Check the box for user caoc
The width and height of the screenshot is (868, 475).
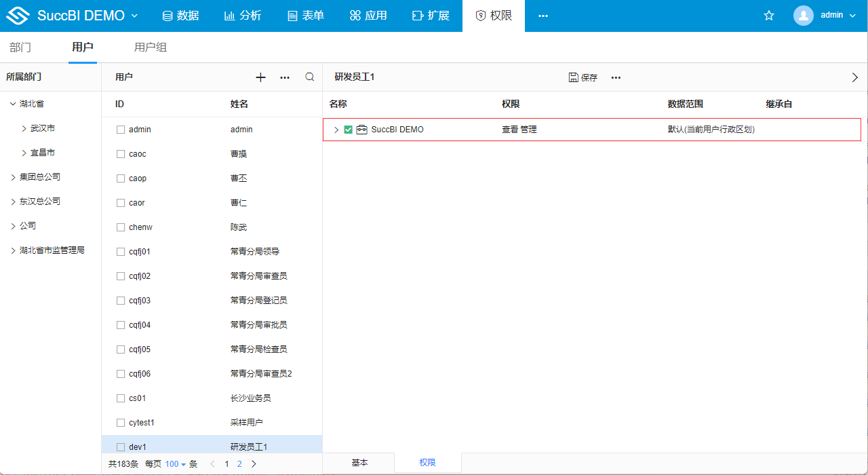coord(121,154)
